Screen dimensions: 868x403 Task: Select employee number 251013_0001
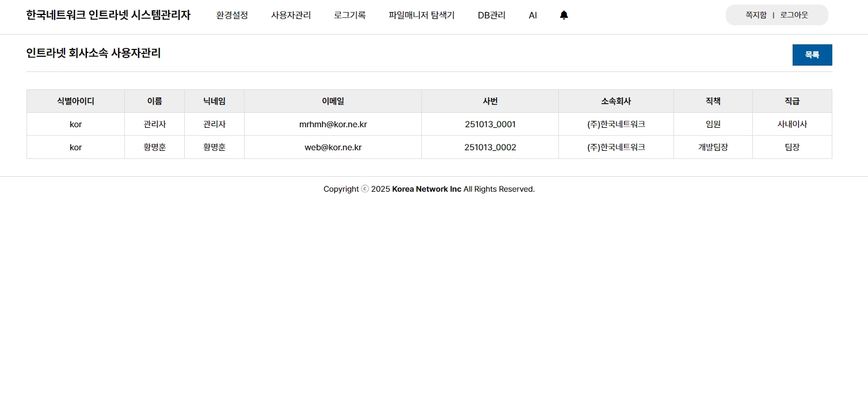click(490, 124)
